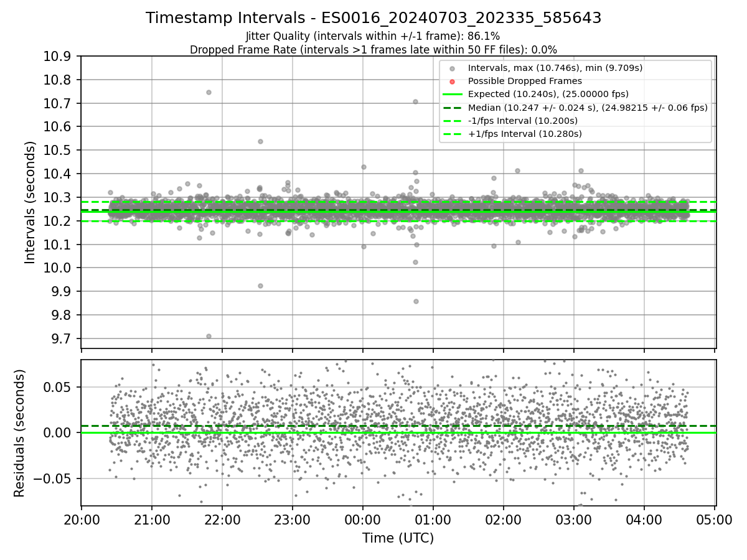
Task: Click the 'Intervals (seconds)' y-axis label
Action: [x=31, y=202]
